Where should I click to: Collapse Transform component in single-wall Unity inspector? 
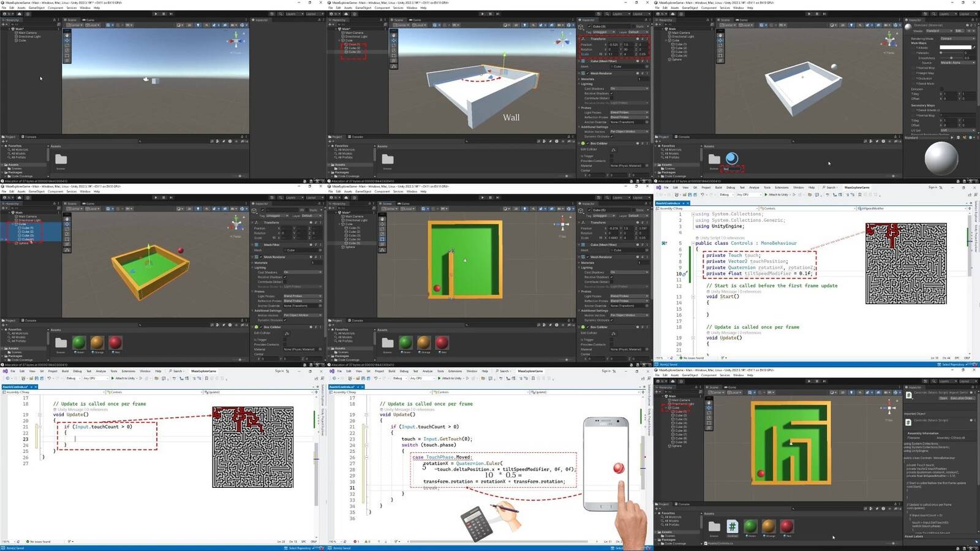point(579,222)
